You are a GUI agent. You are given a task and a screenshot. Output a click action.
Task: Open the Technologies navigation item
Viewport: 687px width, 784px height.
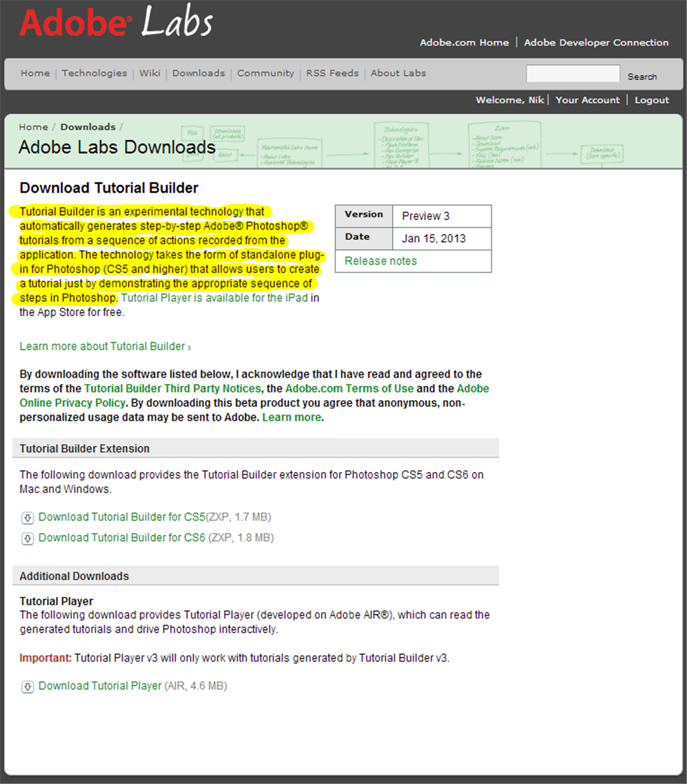(95, 73)
